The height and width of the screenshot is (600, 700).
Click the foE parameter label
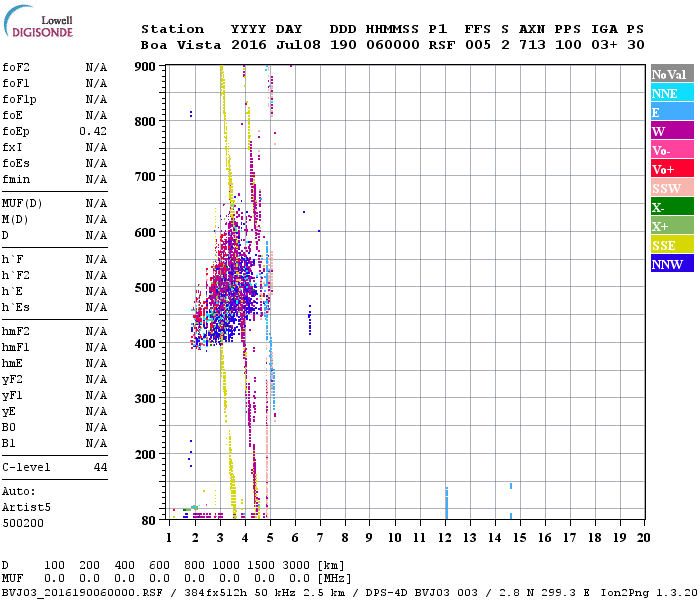[x=12, y=115]
